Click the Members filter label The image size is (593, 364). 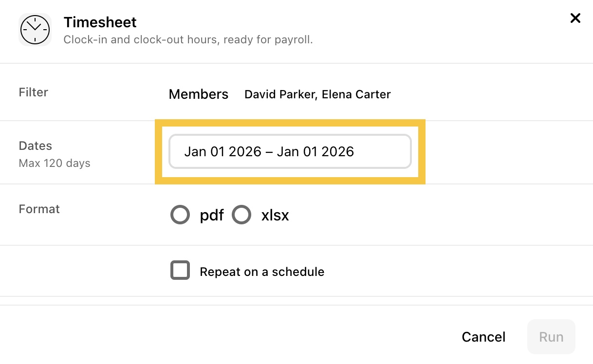(x=199, y=94)
